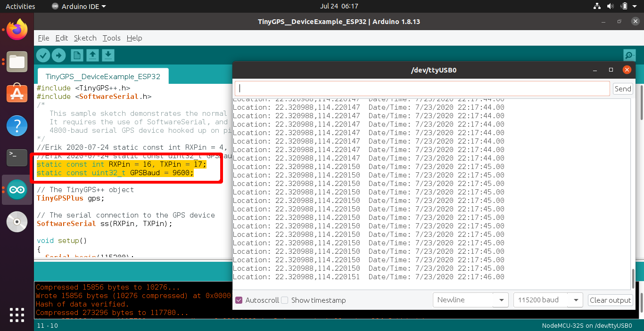This screenshot has height=331, width=644.
Task: Select the TinyGPS__DeviceExample_ESP32 tab
Action: click(102, 76)
